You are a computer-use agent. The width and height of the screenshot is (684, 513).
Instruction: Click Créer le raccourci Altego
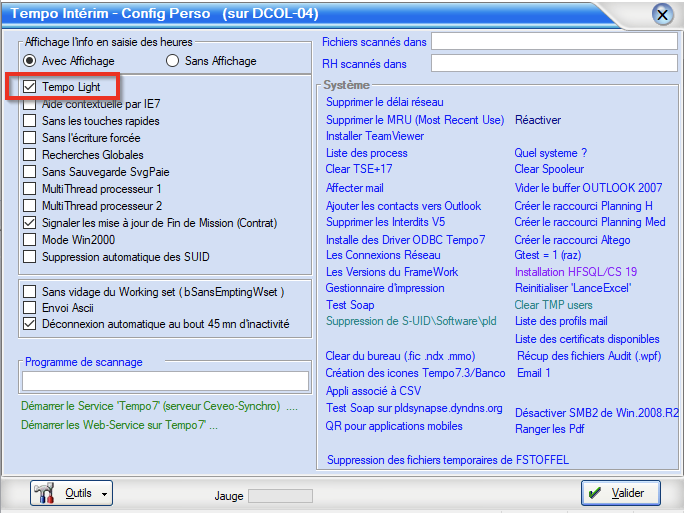[x=572, y=240]
